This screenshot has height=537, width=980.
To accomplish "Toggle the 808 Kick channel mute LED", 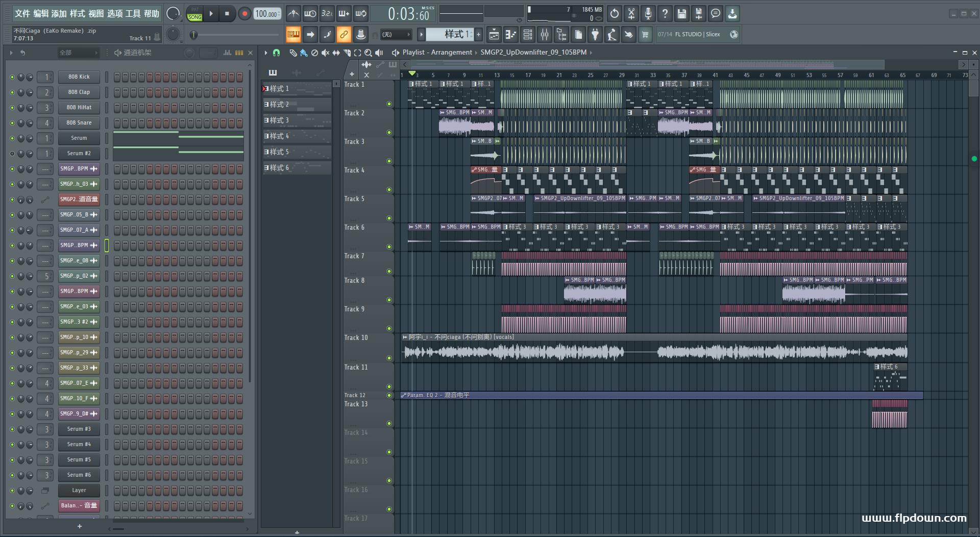I will [x=12, y=77].
